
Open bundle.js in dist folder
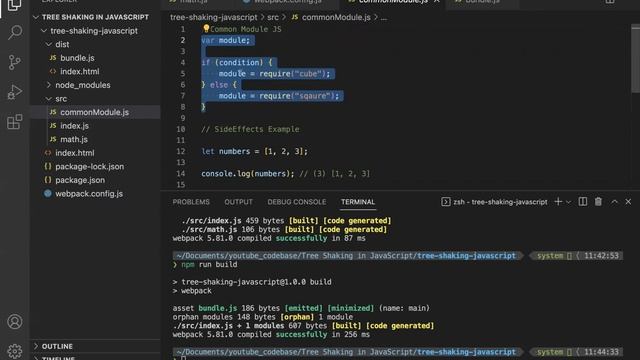[x=77, y=58]
